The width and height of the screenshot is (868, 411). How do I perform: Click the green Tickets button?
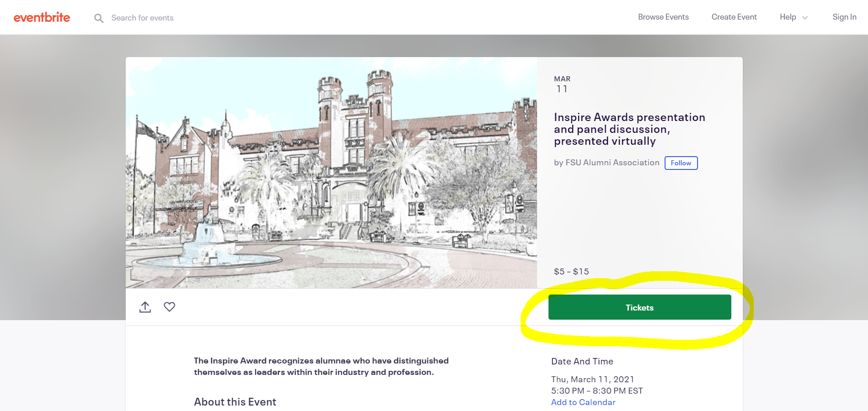coord(639,307)
